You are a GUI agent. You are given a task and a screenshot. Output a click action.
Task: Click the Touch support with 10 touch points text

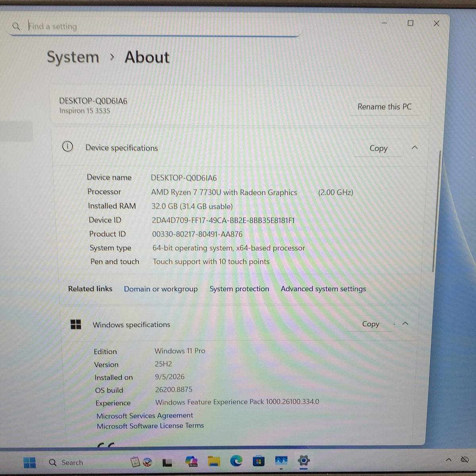(x=211, y=262)
